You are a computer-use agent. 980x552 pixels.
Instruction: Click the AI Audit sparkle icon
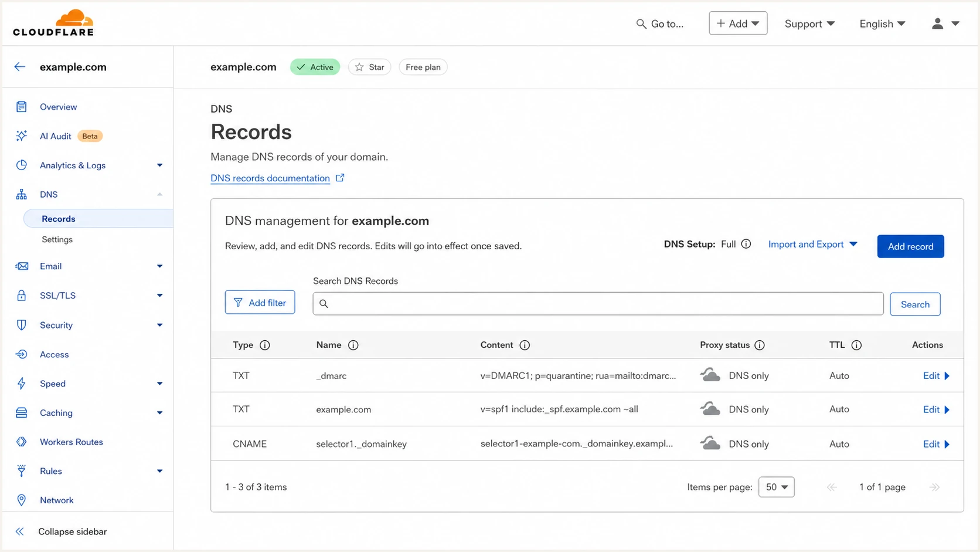pyautogui.click(x=22, y=136)
